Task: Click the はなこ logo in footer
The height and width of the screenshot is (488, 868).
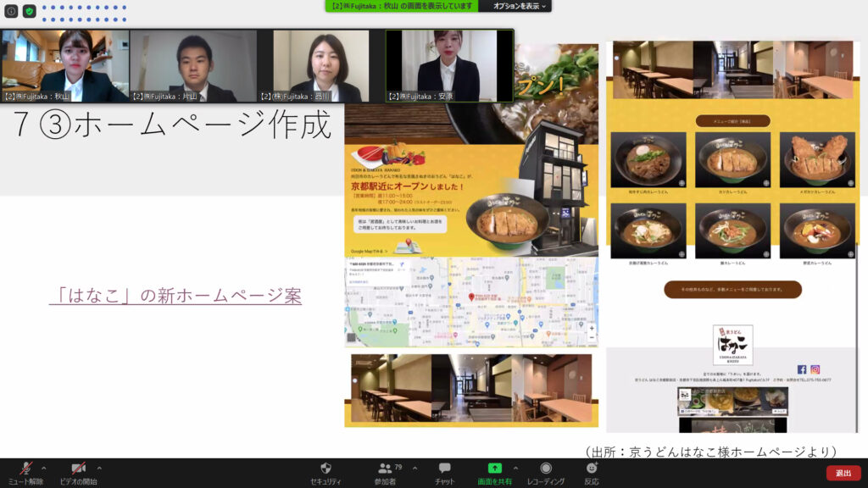Action: tap(732, 345)
